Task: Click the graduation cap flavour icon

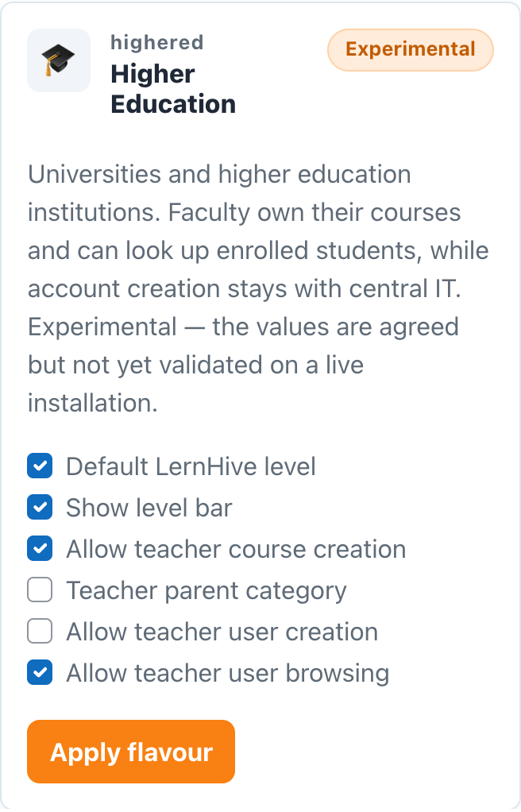Action: 59,60
